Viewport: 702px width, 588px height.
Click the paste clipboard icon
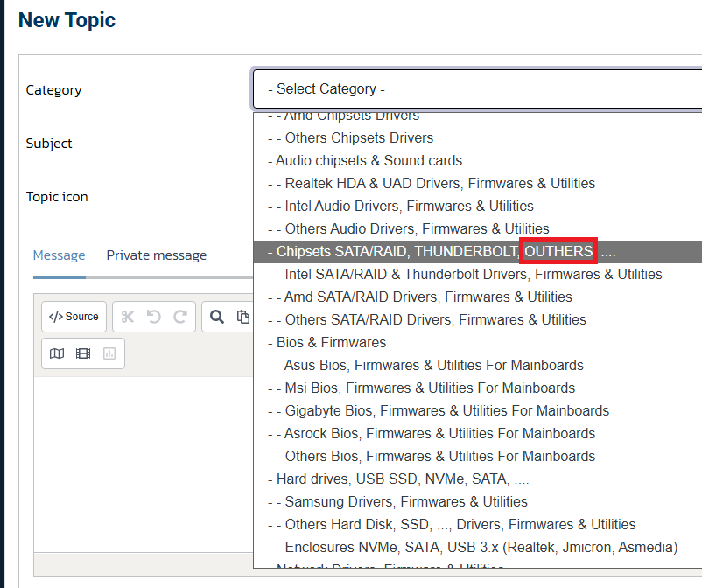242,317
